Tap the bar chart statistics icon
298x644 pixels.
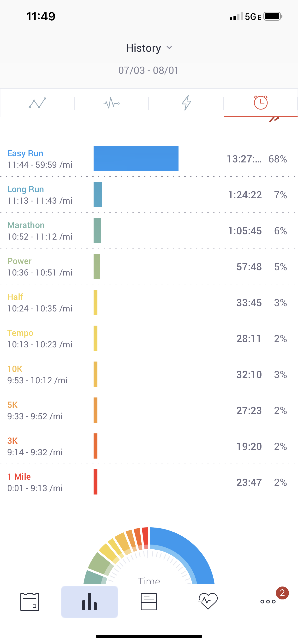tap(89, 602)
